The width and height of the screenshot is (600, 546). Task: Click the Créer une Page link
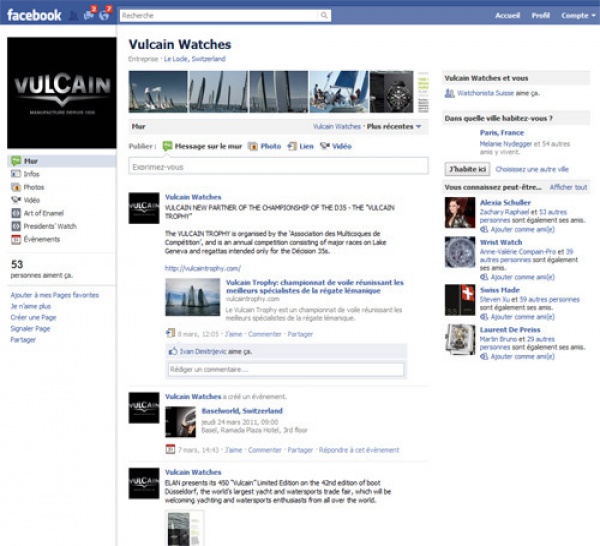(33, 317)
